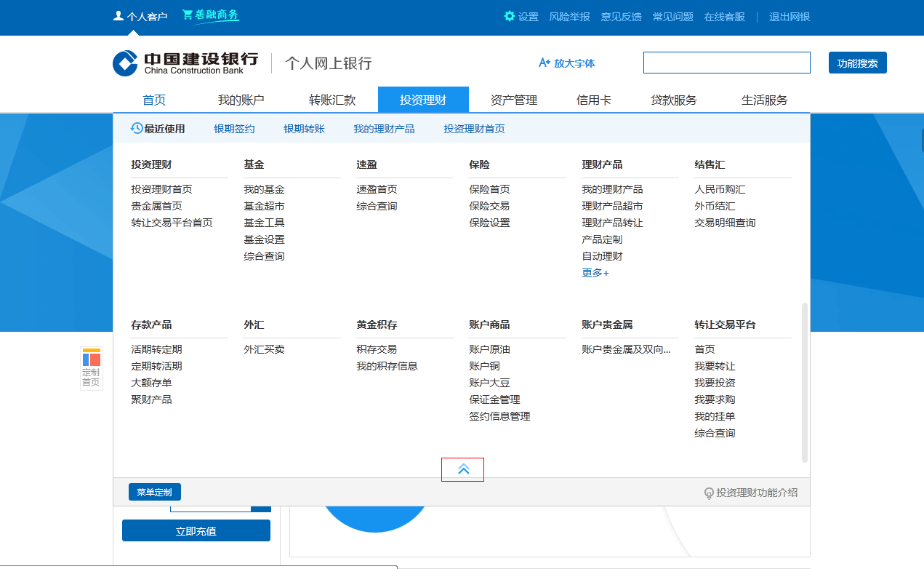Click 退出网银 to log out
The image size is (924, 569).
point(790,16)
